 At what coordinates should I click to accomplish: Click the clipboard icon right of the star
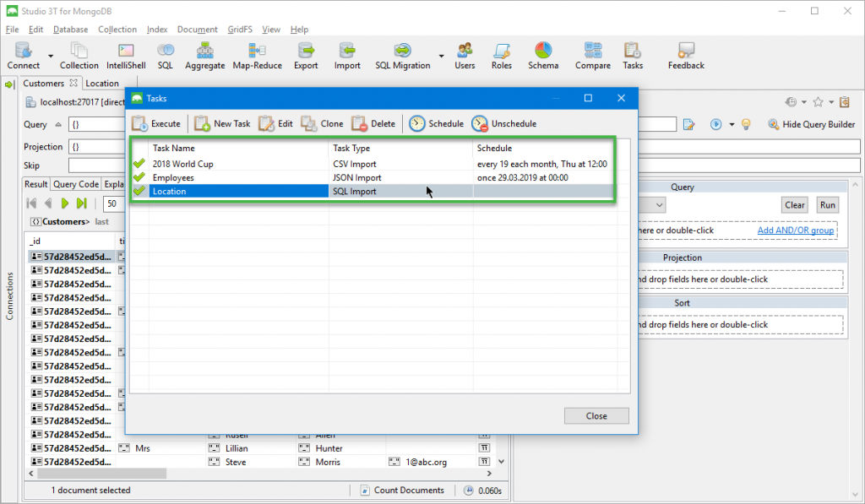pos(845,102)
